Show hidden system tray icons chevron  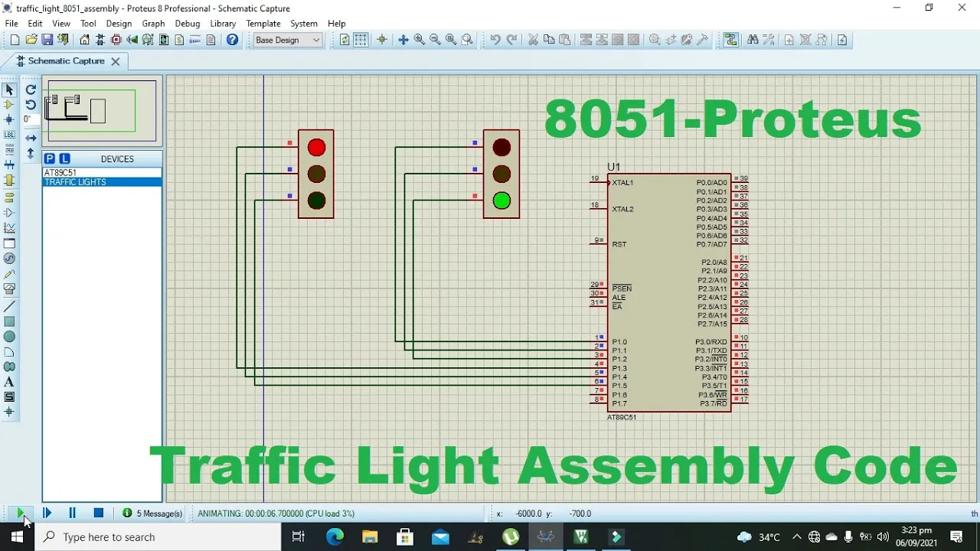(797, 537)
